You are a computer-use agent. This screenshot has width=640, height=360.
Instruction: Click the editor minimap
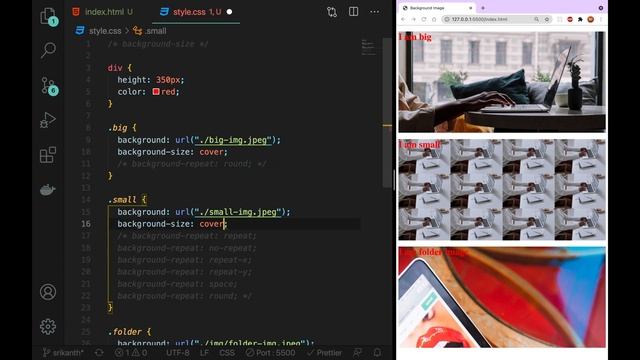tap(368, 47)
